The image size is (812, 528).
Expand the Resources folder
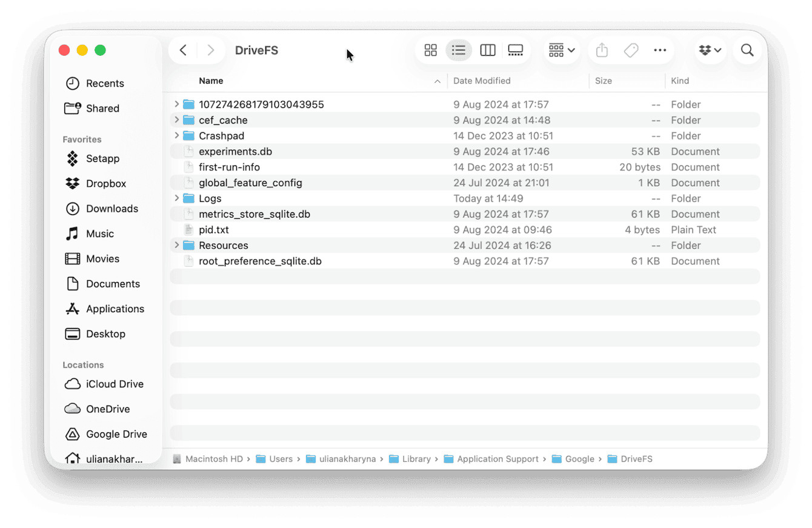coord(176,245)
